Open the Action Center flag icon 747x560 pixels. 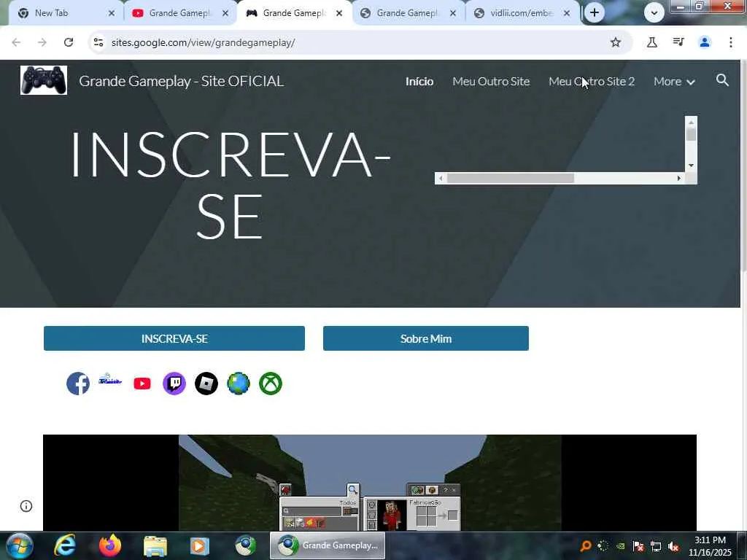(638, 546)
